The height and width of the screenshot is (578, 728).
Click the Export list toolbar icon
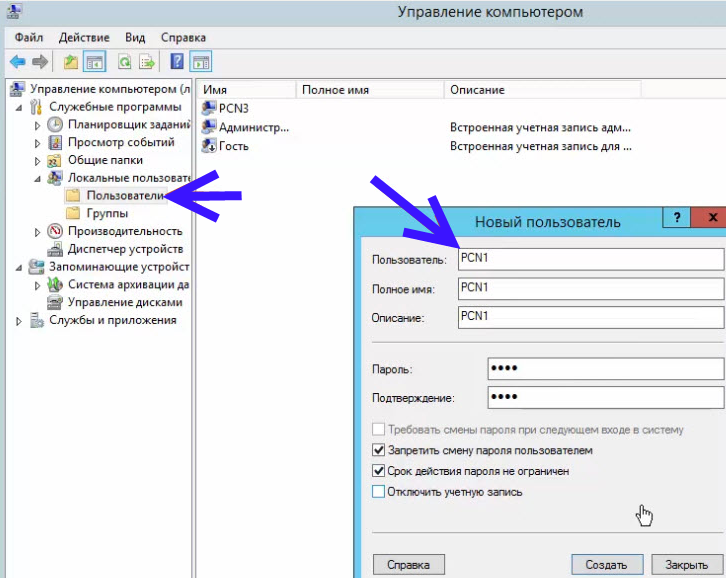pyautogui.click(x=147, y=61)
